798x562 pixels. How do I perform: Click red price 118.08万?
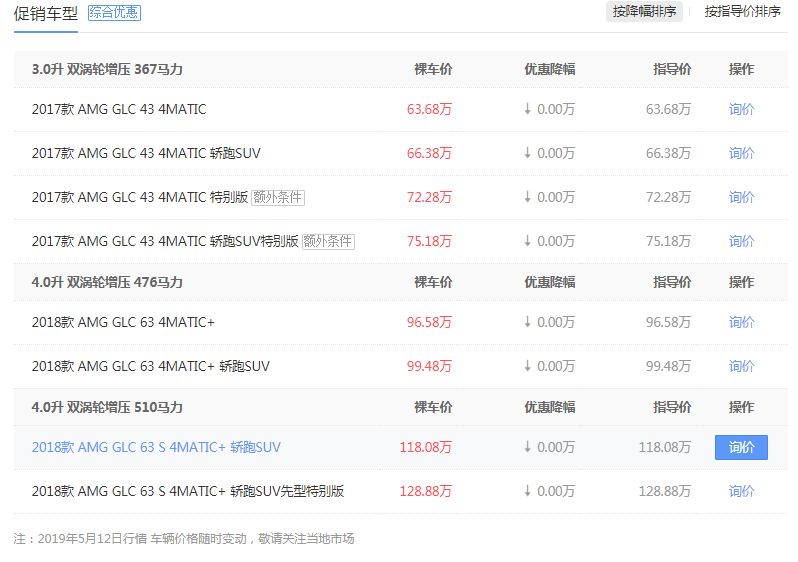[x=425, y=447]
